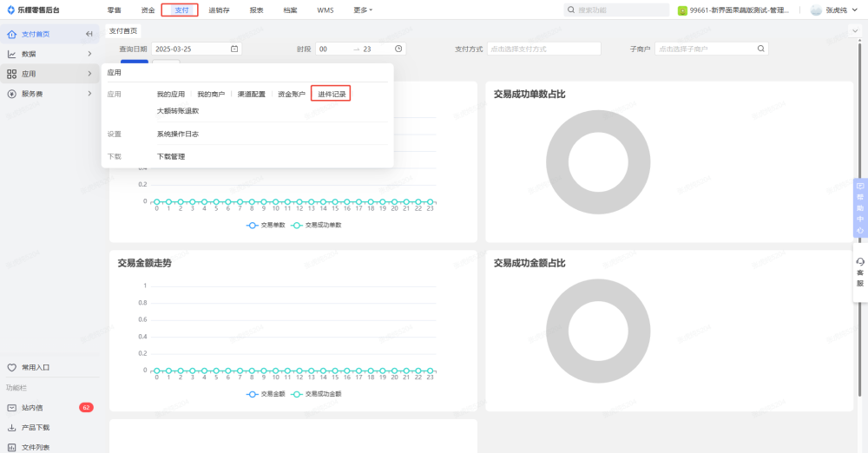868x453 pixels.
Task: Open 站内信 via its envelope icon
Action: pyautogui.click(x=11, y=408)
